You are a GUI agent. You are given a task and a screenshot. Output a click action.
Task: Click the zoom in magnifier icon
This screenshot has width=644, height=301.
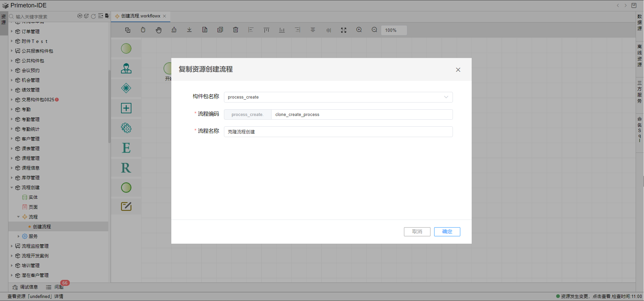point(359,30)
